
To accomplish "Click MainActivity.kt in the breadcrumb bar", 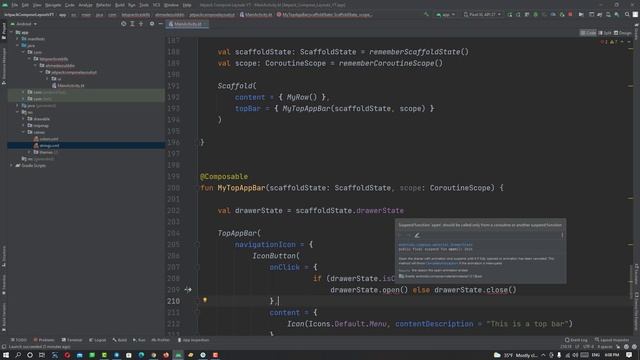I will [256, 15].
